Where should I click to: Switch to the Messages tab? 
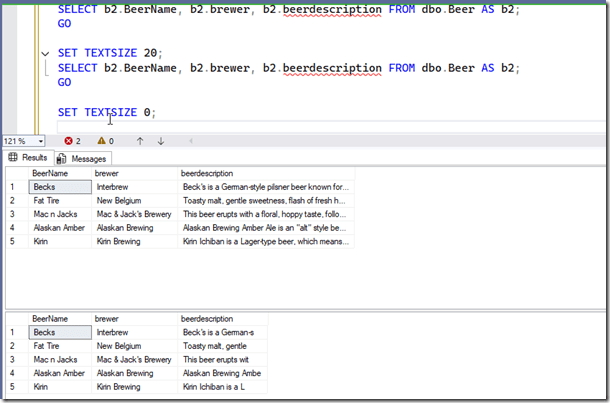[83, 159]
